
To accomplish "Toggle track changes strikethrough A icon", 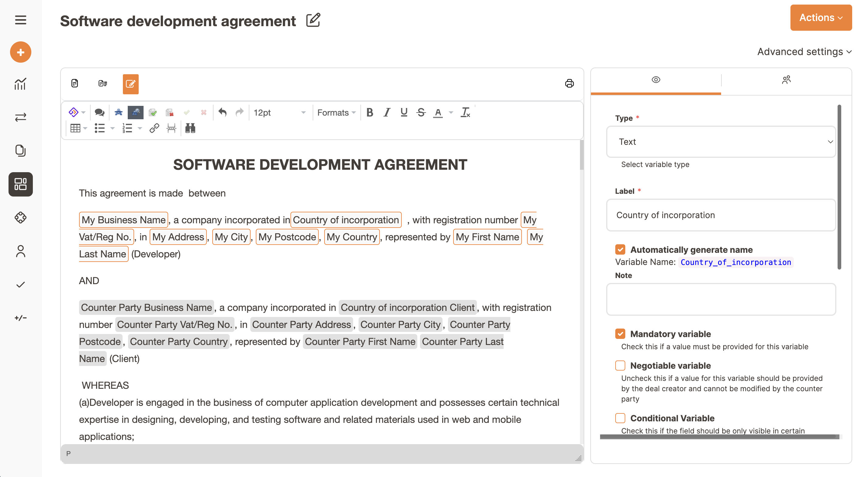I will click(x=118, y=112).
